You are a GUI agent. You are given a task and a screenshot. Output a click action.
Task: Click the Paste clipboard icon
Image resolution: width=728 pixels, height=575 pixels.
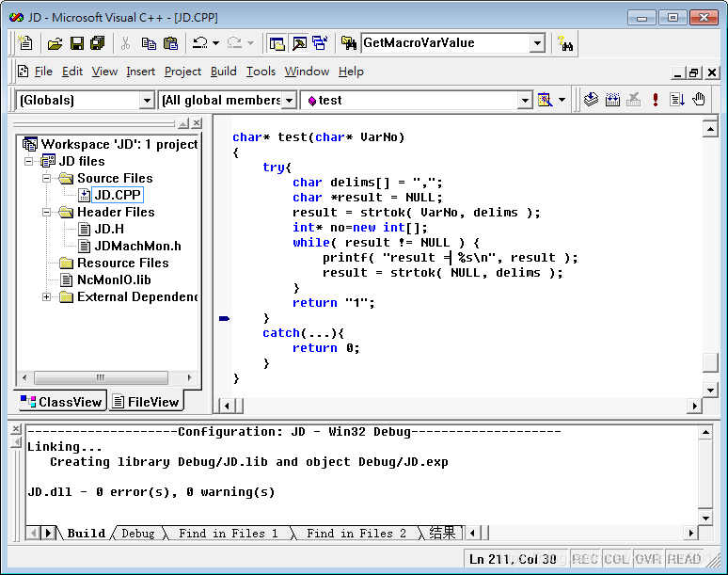coord(170,43)
